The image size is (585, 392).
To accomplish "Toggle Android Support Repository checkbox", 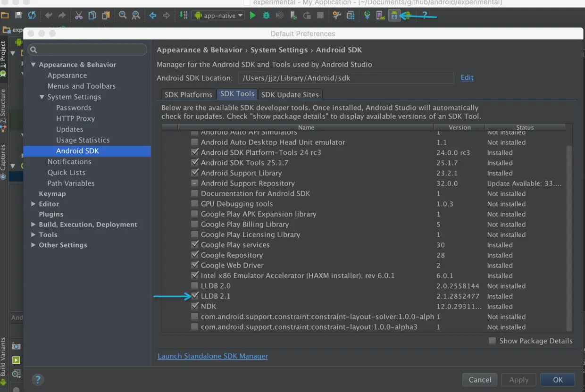I will 194,183.
